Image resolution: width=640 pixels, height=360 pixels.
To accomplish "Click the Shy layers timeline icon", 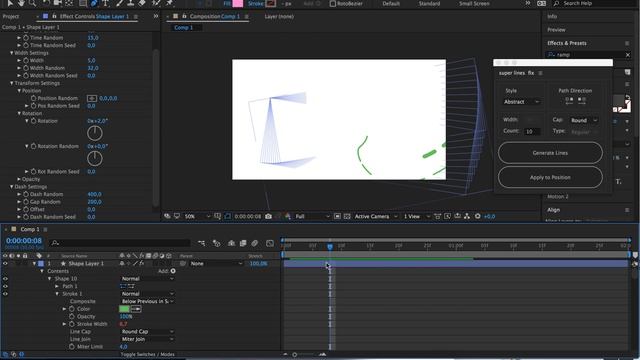I will click(x=231, y=243).
